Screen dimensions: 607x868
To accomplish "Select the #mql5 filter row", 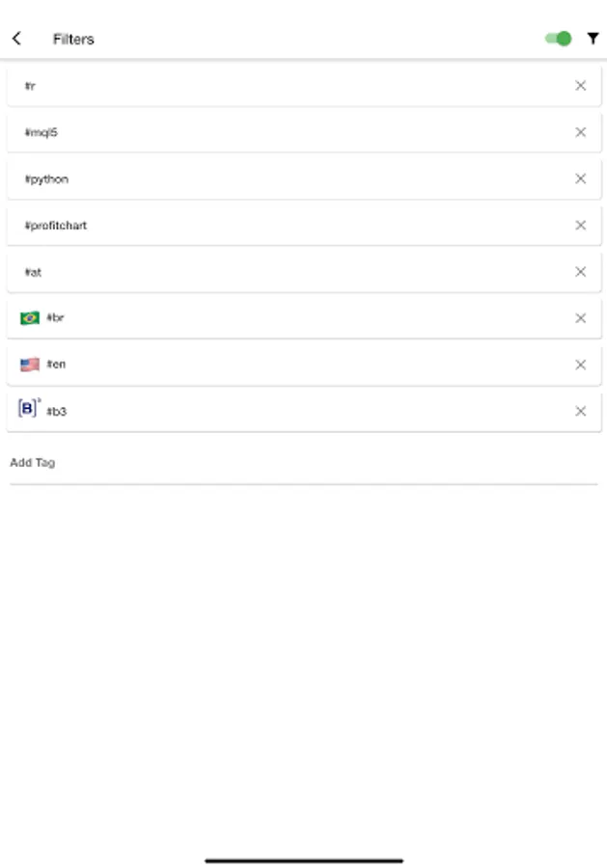I will coord(290,132).
